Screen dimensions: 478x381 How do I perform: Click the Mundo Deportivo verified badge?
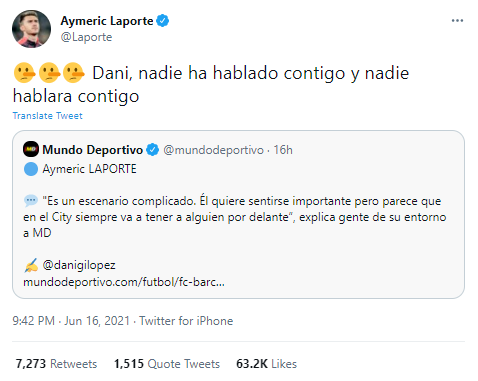click(153, 150)
